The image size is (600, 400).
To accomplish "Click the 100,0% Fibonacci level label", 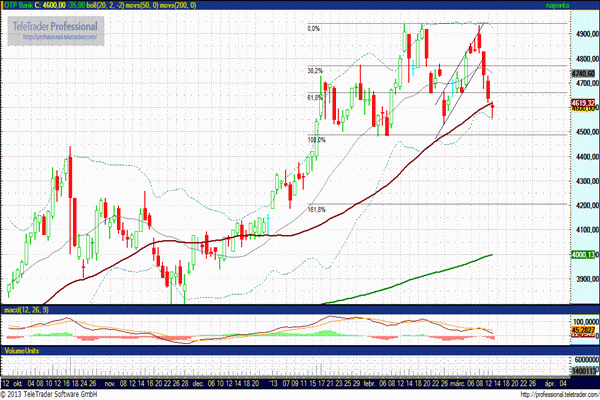I will pyautogui.click(x=316, y=139).
